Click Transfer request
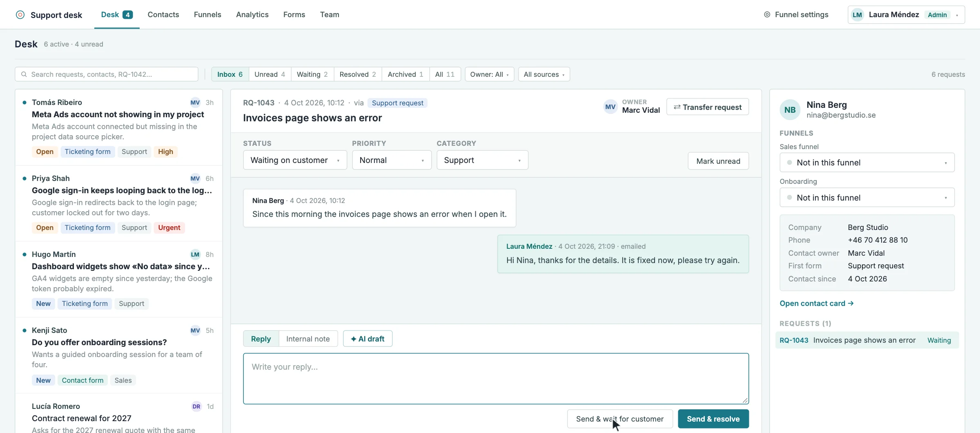 pyautogui.click(x=708, y=107)
